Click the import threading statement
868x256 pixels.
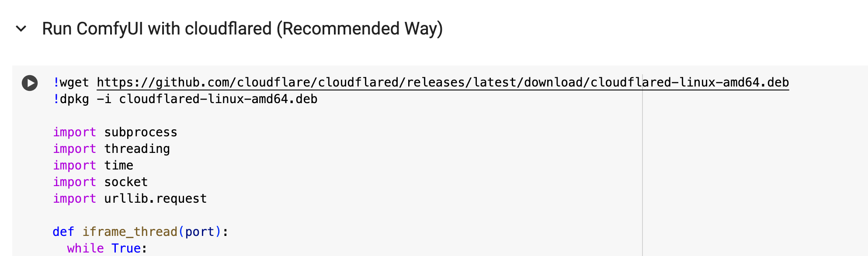pyautogui.click(x=111, y=149)
